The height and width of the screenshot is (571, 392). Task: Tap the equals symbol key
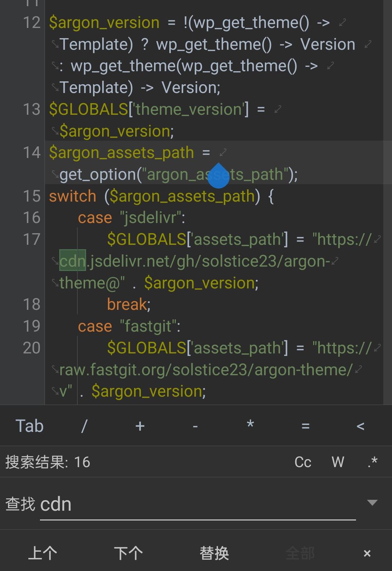click(x=306, y=426)
